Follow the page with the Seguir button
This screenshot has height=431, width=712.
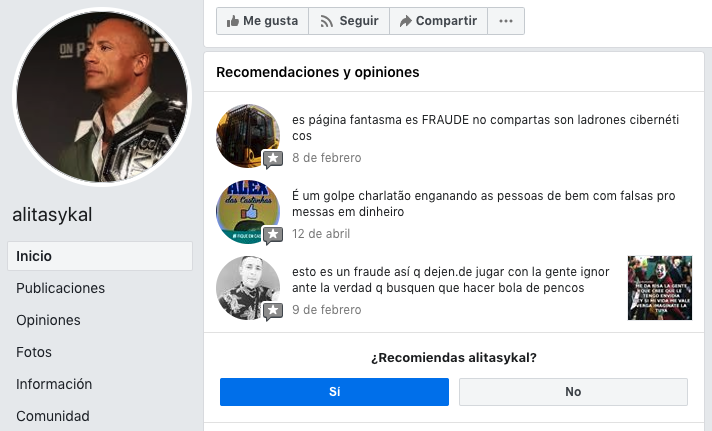[349, 21]
